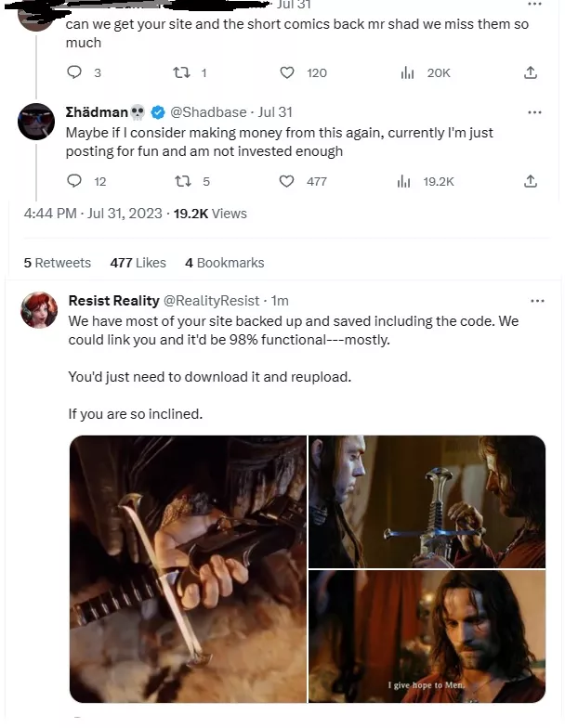Share the short comics request tweet
Viewport: 565px width, 728px height.
[x=531, y=72]
